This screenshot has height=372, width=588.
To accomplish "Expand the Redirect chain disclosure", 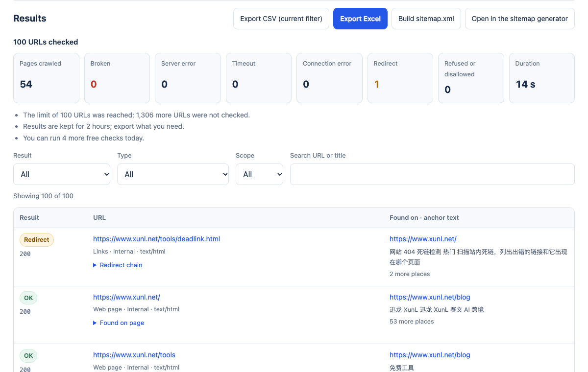I will tap(118, 265).
